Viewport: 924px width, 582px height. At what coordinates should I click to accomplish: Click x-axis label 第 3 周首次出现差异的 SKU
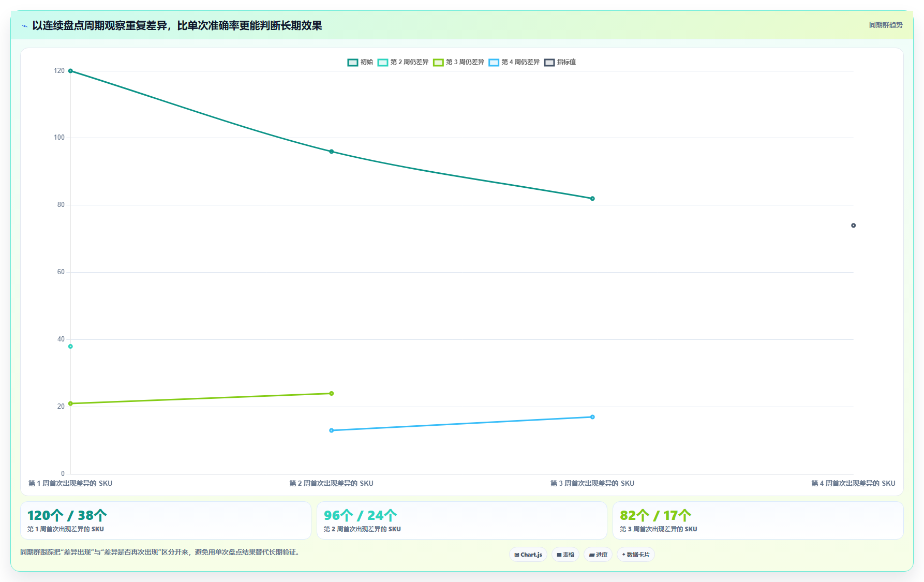tap(592, 483)
